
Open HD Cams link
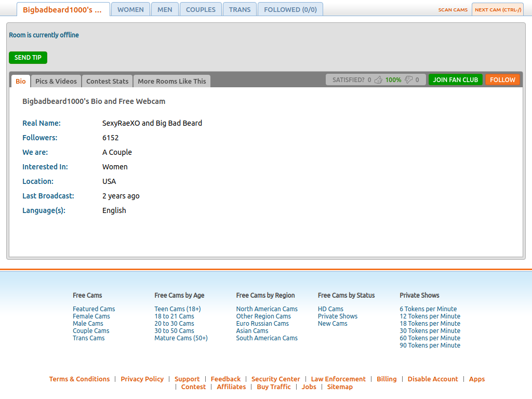tap(330, 309)
